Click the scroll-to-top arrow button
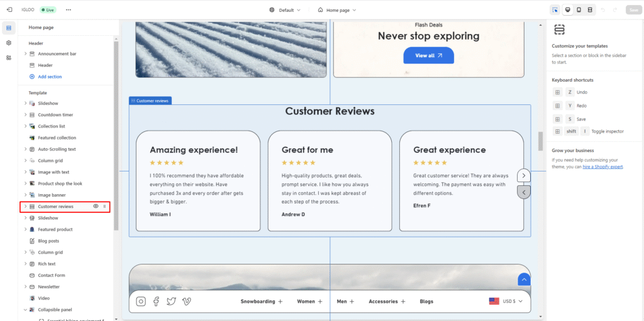Viewport: 644px width, 321px height. click(524, 280)
